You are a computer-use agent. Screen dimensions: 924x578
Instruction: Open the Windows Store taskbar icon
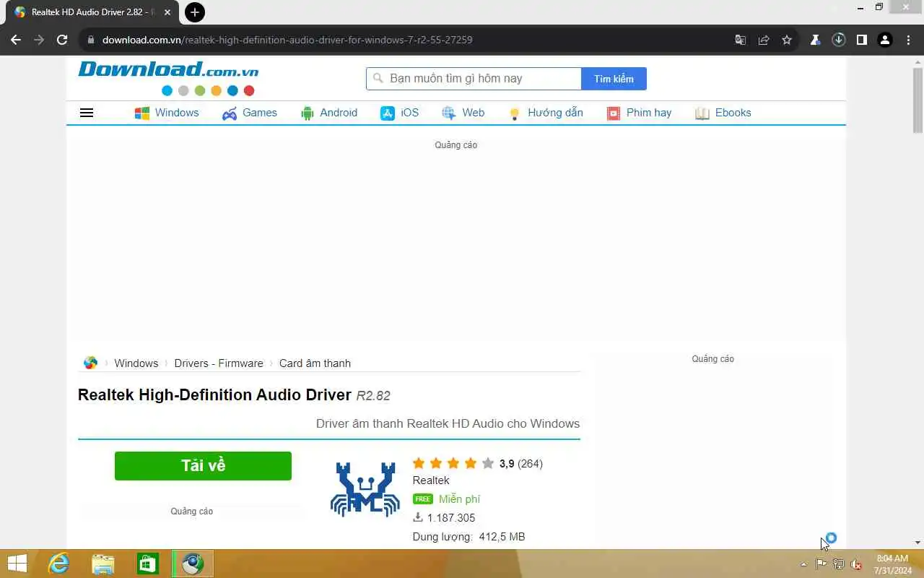pyautogui.click(x=148, y=564)
